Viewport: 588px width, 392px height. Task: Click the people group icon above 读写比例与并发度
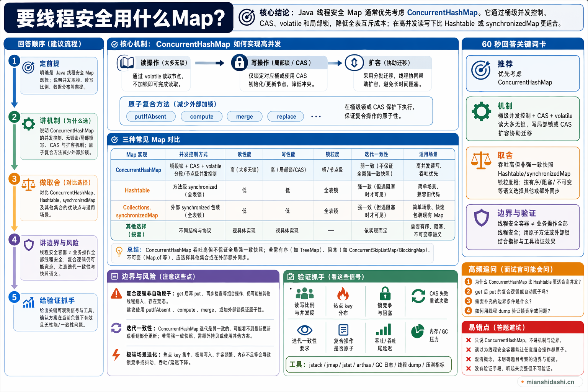pyautogui.click(x=305, y=293)
